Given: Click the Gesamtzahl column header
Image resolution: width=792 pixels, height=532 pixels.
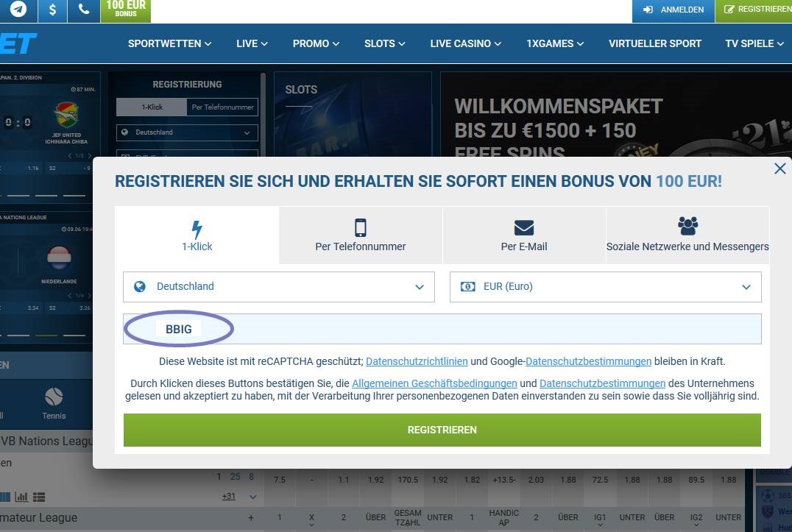Looking at the screenshot, I should (408, 517).
